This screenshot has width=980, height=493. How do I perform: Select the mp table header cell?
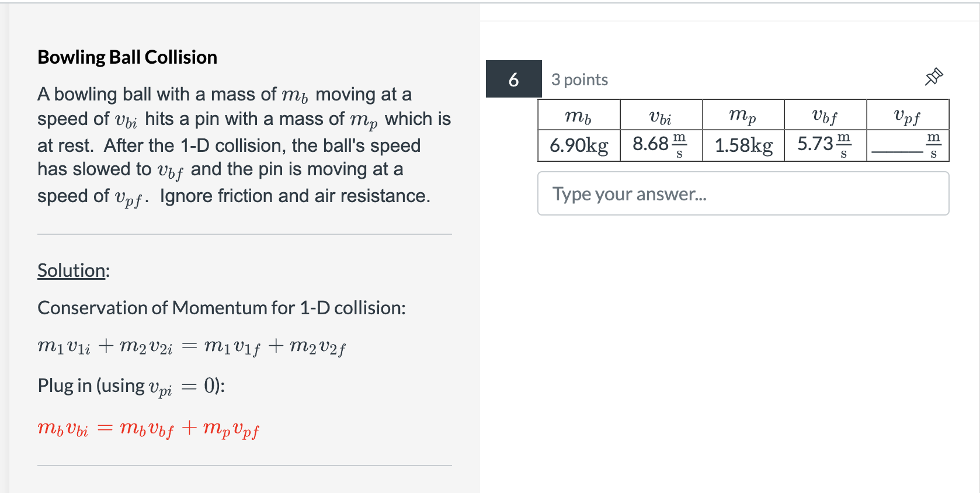(742, 116)
